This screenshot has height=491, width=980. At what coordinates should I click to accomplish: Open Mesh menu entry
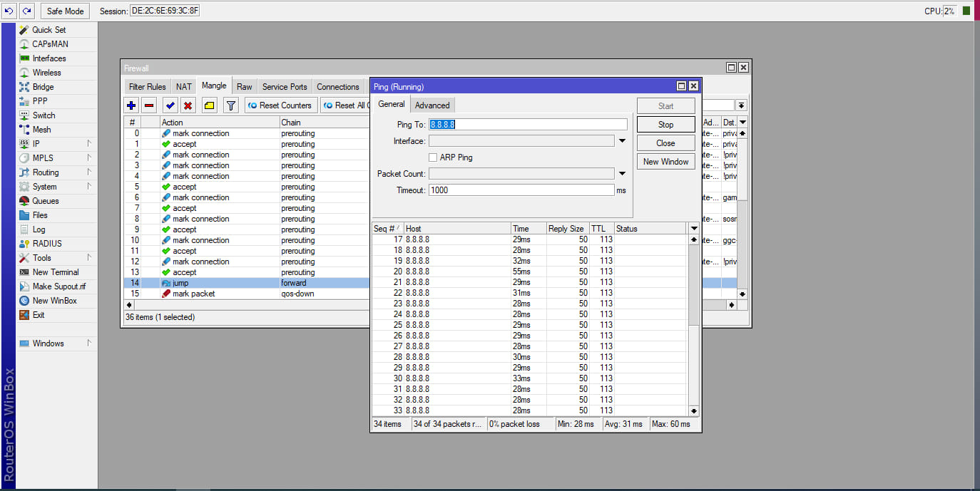[x=41, y=130]
